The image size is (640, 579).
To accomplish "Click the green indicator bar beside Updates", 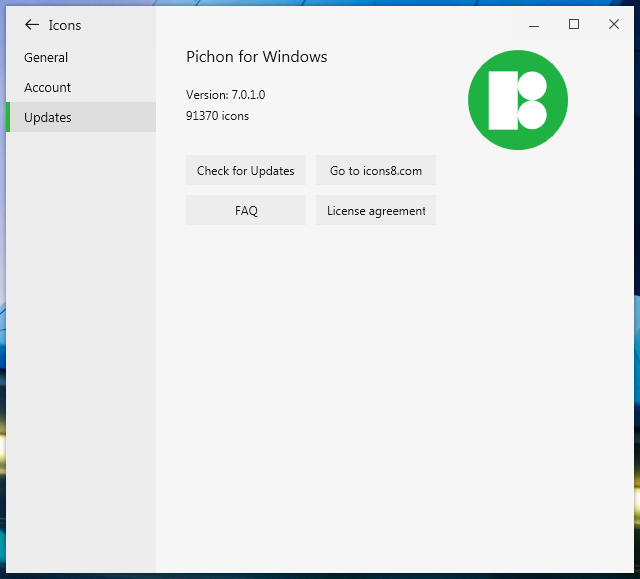I will click(8, 118).
